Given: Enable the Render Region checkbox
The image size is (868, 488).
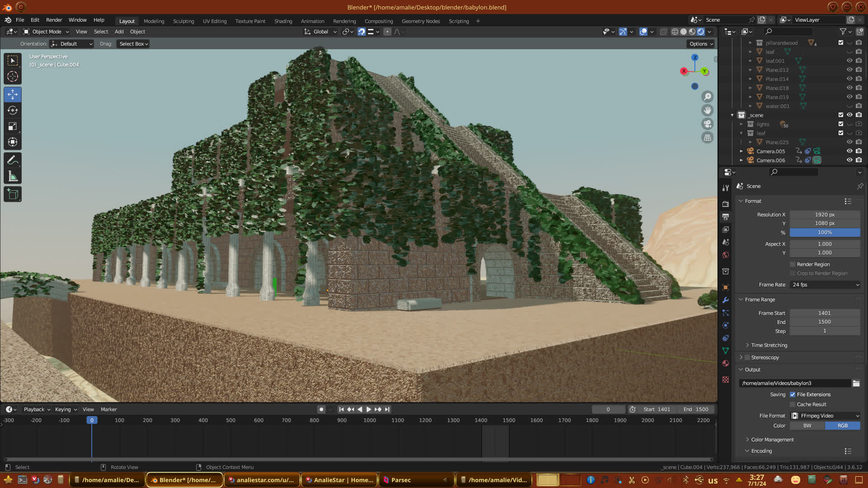Looking at the screenshot, I should [x=793, y=264].
